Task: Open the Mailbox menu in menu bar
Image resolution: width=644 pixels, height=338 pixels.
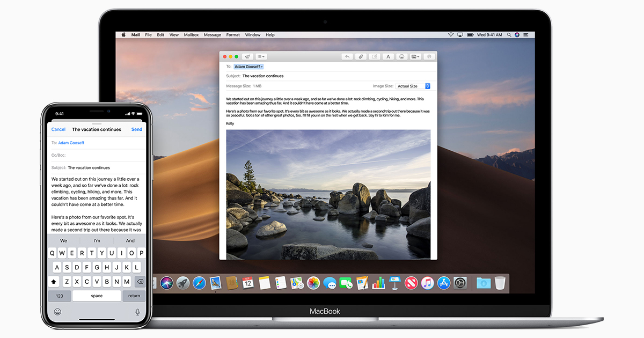Action: 191,35
